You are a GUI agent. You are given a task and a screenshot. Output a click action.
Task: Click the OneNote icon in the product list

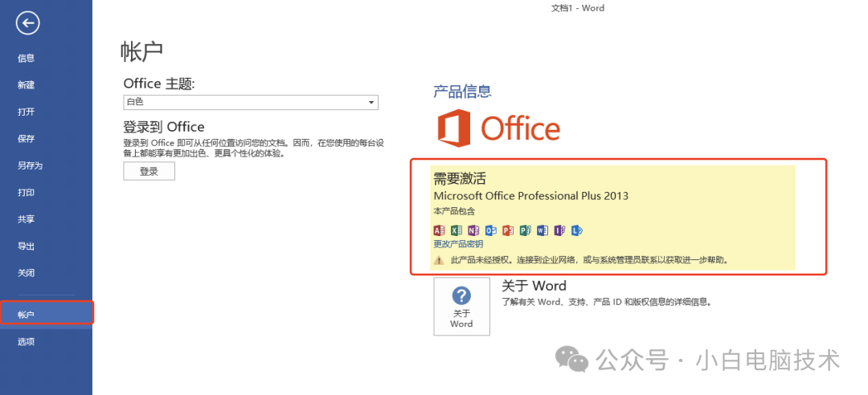tap(473, 230)
